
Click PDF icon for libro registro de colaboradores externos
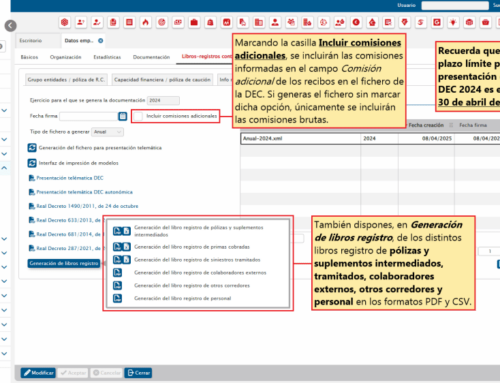coord(117,273)
